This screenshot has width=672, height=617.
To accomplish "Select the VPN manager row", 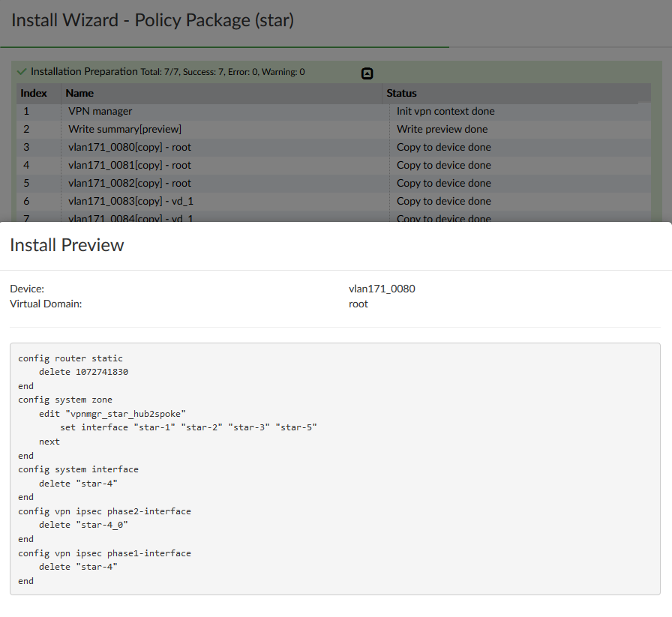I will point(100,112).
